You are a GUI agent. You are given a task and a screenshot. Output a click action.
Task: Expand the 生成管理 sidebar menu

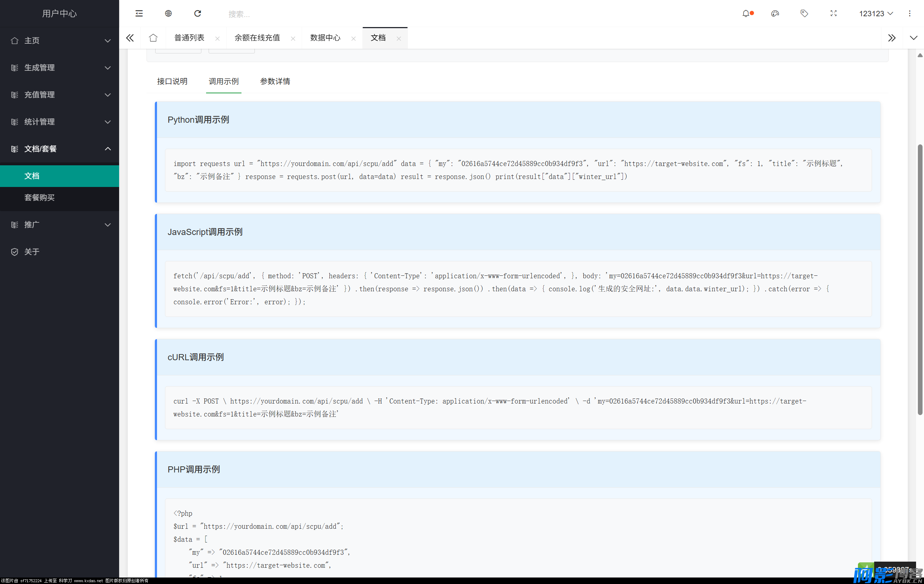click(60, 67)
